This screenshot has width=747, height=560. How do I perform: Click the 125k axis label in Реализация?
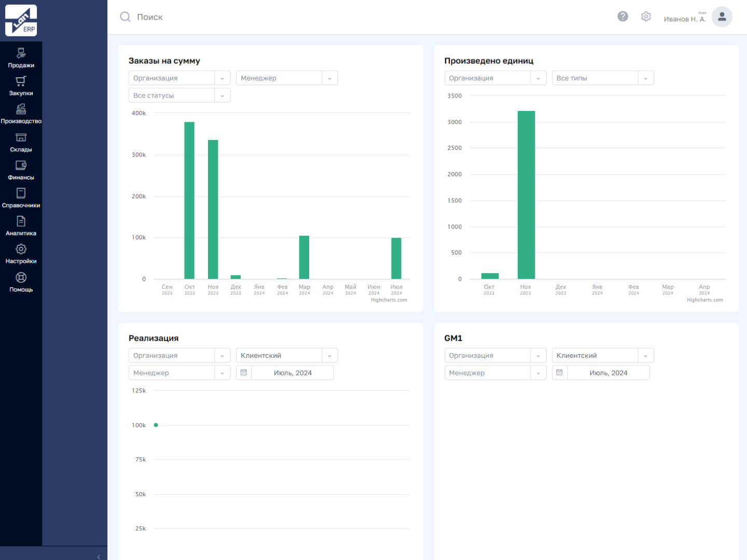139,390
